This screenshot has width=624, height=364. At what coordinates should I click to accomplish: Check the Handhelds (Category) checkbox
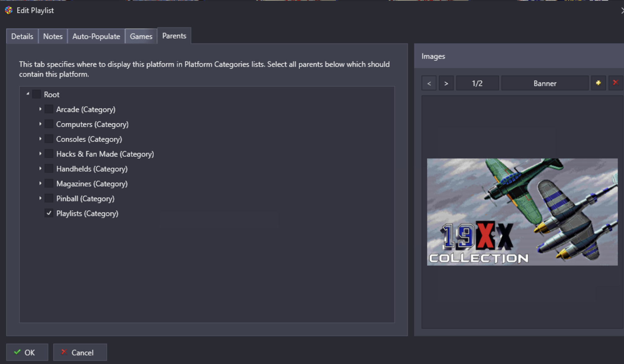tap(49, 168)
